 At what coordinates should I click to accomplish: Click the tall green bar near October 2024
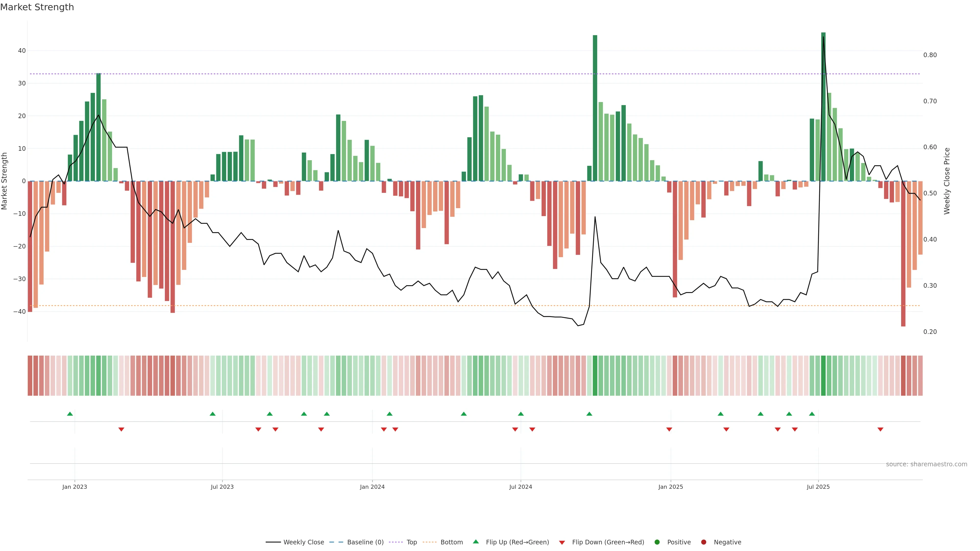(x=595, y=108)
